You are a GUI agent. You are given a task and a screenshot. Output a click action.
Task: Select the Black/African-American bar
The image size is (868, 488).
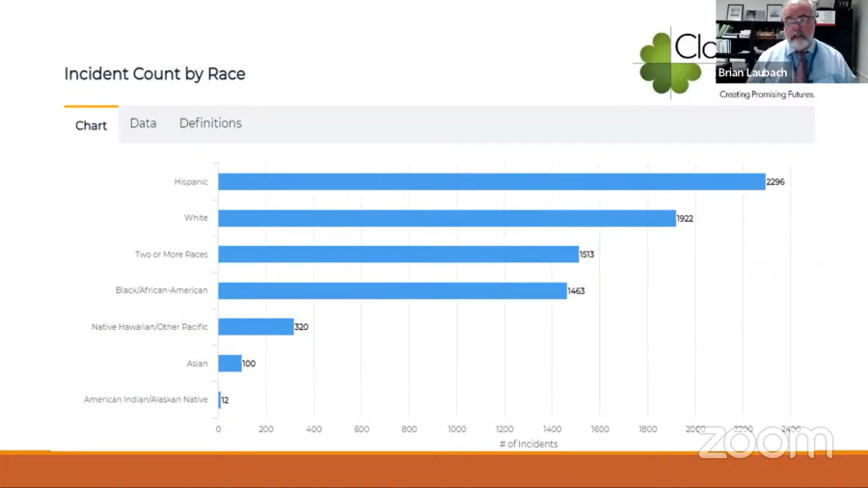pyautogui.click(x=392, y=290)
